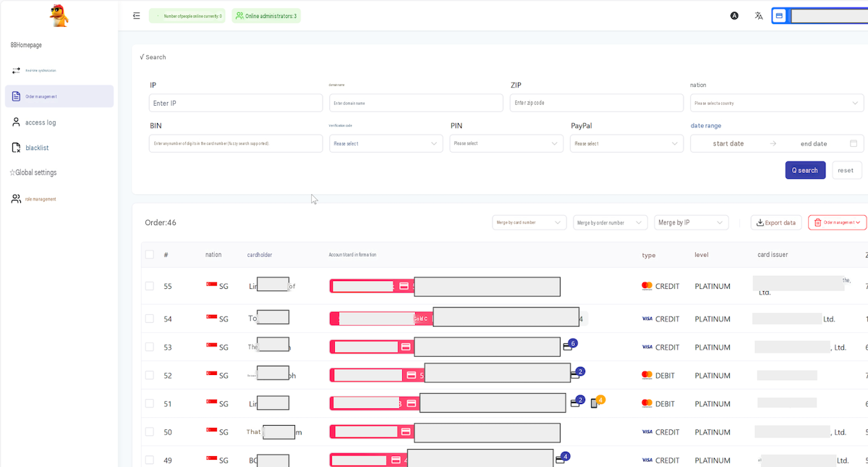Tick the checkbox for row 53
Image resolution: width=868 pixels, height=467 pixels.
coord(150,347)
